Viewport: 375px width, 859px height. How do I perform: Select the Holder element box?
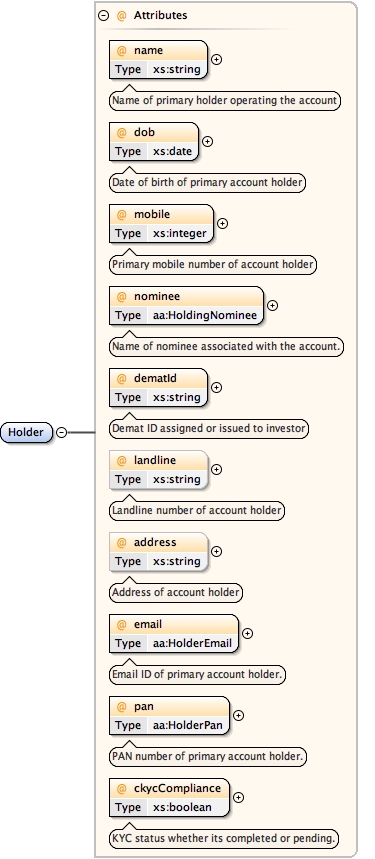(x=26, y=432)
